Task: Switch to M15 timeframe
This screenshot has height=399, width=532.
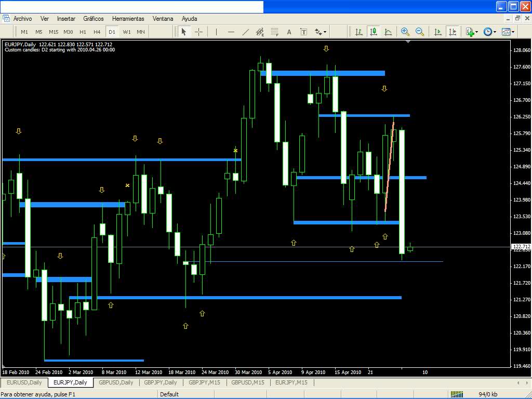Action: [x=54, y=32]
